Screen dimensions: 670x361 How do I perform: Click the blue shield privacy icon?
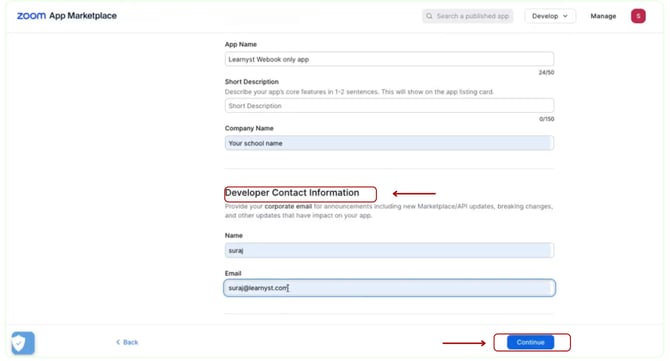(23, 343)
